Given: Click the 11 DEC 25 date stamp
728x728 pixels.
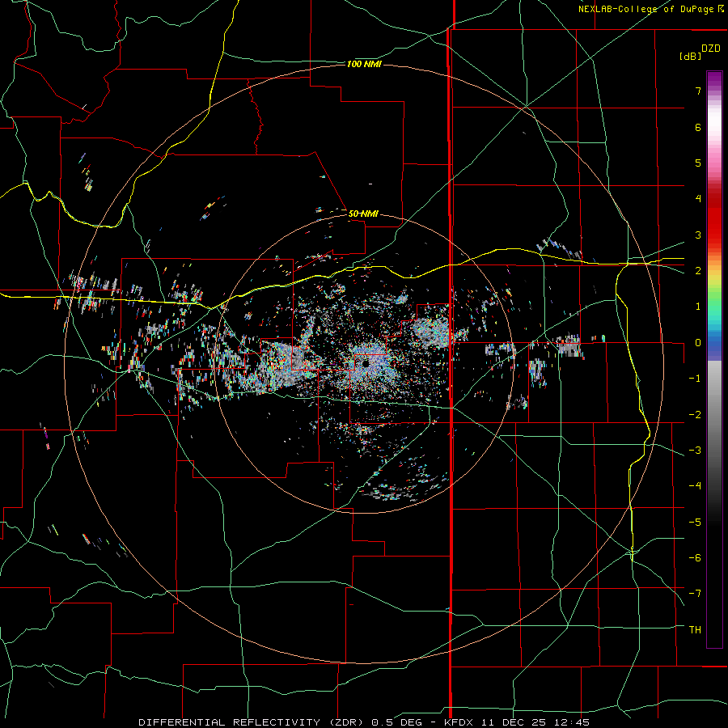Looking at the screenshot, I should [514, 722].
